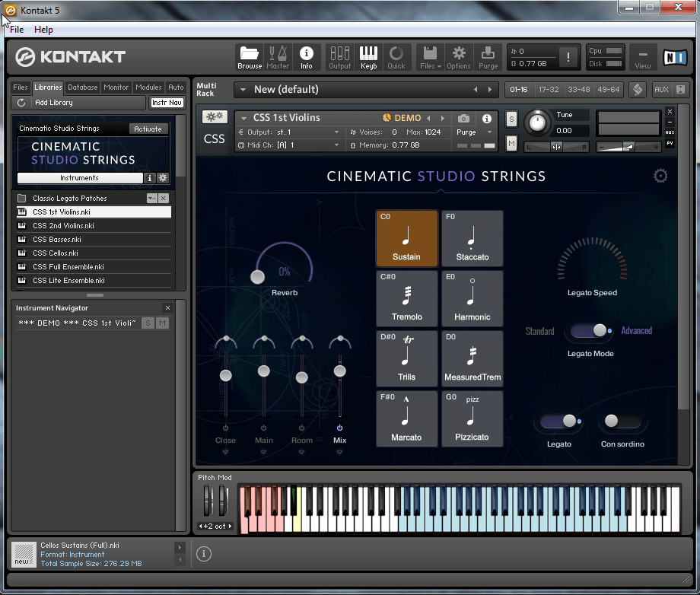Image resolution: width=700 pixels, height=595 pixels.
Task: Minimize rack with View button
Action: pos(642,57)
